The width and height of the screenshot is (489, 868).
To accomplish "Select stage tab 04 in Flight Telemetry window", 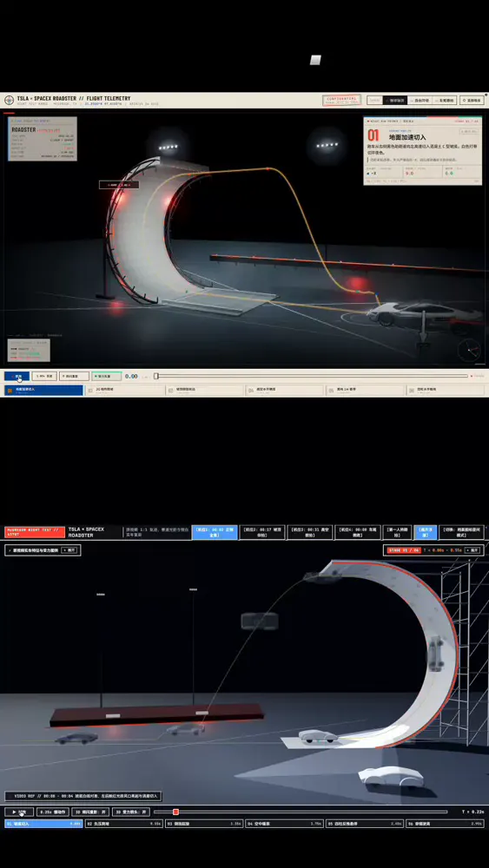I will coord(286,391).
